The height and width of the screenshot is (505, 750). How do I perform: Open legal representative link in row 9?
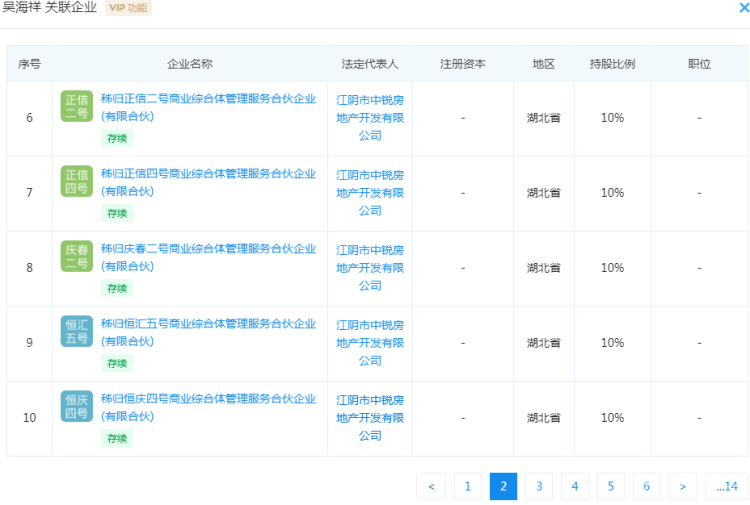[370, 343]
